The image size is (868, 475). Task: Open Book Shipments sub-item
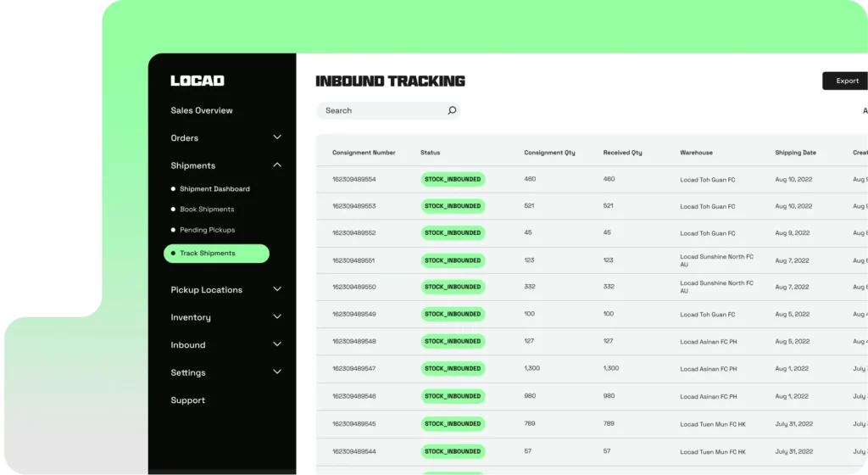coord(207,210)
